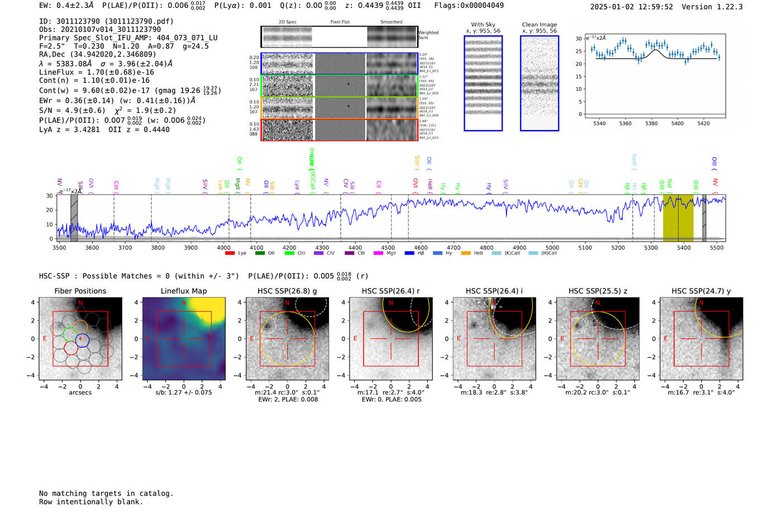This screenshot has width=782, height=532.
Task: Click the λ = 5383.08Å wavelength text
Action: pyautogui.click(x=65, y=64)
